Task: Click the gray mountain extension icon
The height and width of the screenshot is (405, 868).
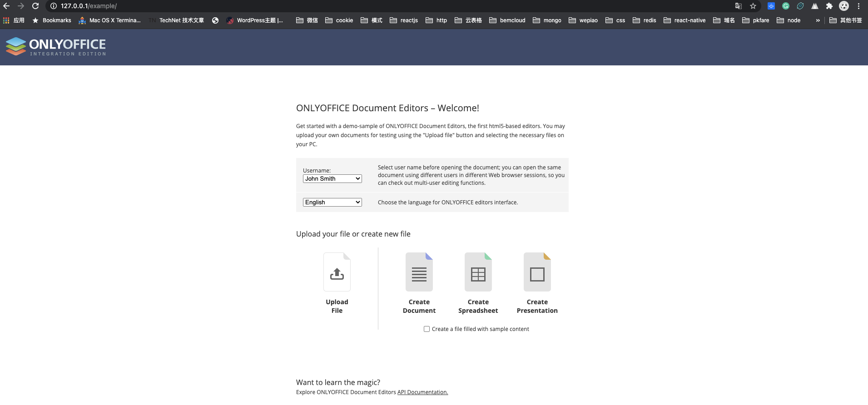Action: [815, 6]
